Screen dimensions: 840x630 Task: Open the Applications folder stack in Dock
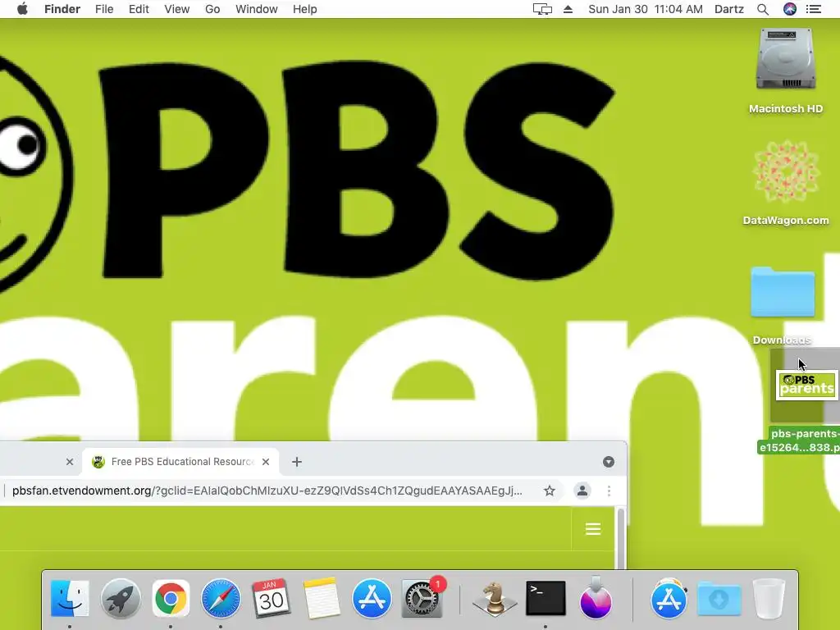tap(669, 598)
